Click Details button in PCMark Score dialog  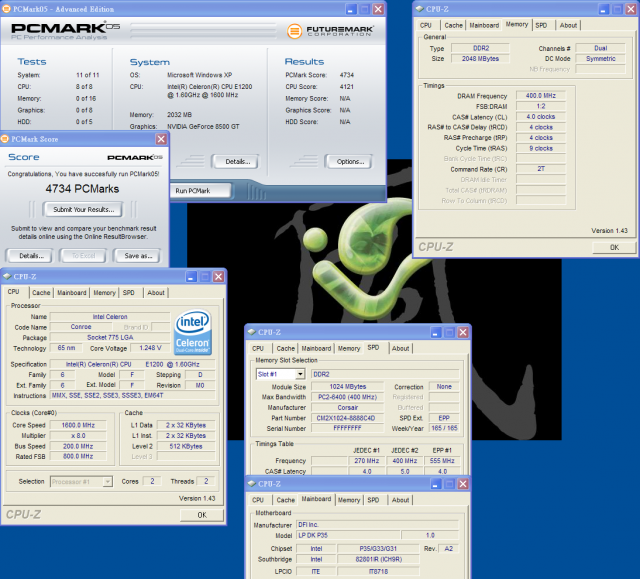[x=30, y=256]
